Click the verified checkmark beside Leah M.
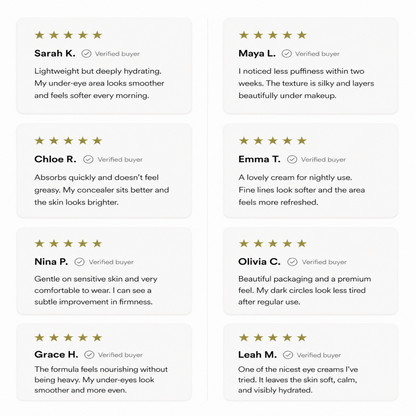 (x=288, y=355)
